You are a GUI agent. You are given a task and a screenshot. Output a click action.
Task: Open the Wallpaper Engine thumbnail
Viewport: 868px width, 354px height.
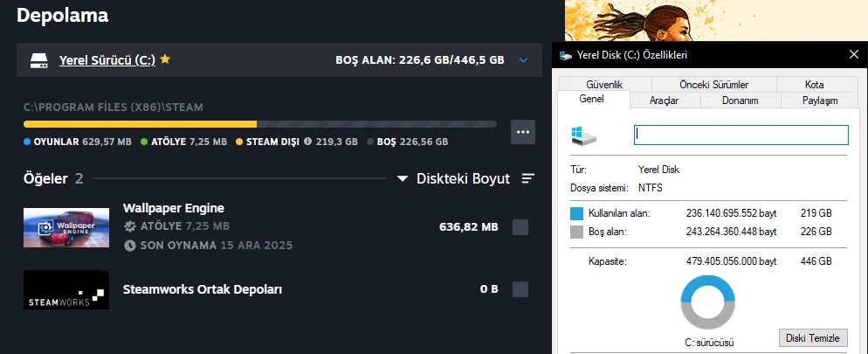click(66, 227)
